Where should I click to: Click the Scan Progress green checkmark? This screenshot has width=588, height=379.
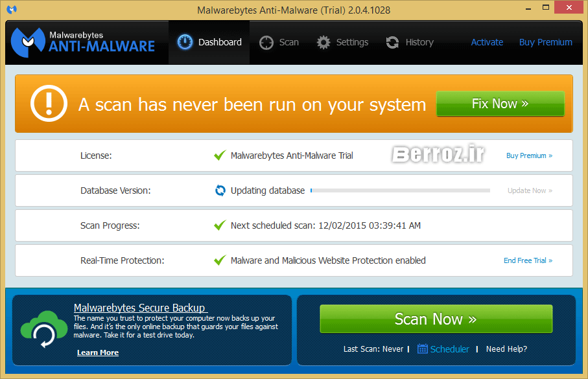(220, 225)
